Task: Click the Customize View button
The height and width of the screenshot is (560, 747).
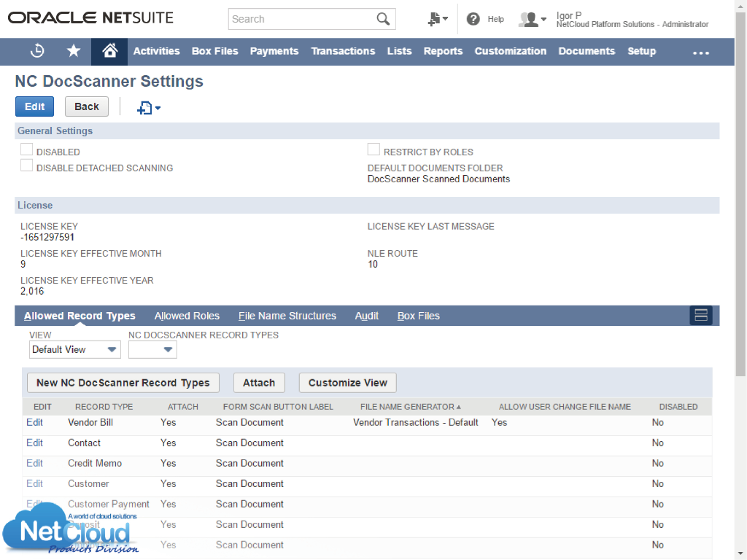Action: 348,383
